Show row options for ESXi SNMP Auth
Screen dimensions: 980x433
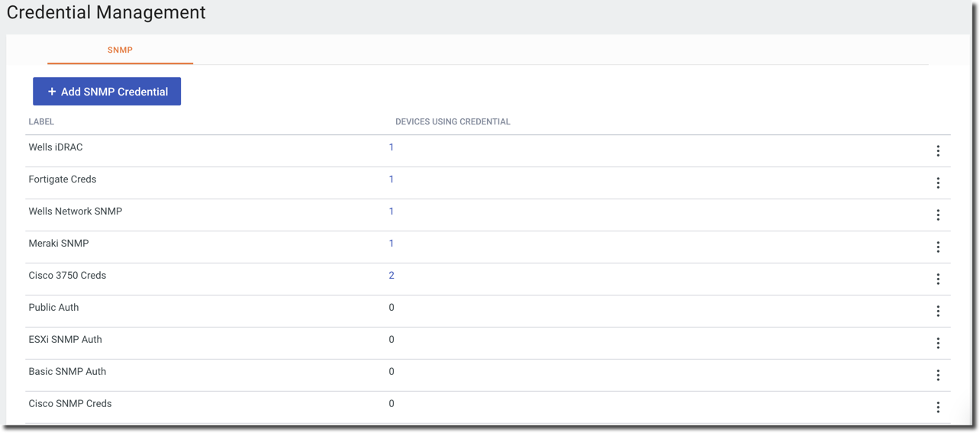pos(938,344)
